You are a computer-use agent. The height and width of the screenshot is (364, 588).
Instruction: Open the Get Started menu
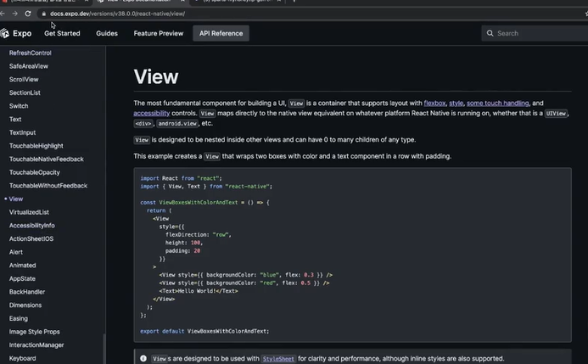click(x=62, y=33)
